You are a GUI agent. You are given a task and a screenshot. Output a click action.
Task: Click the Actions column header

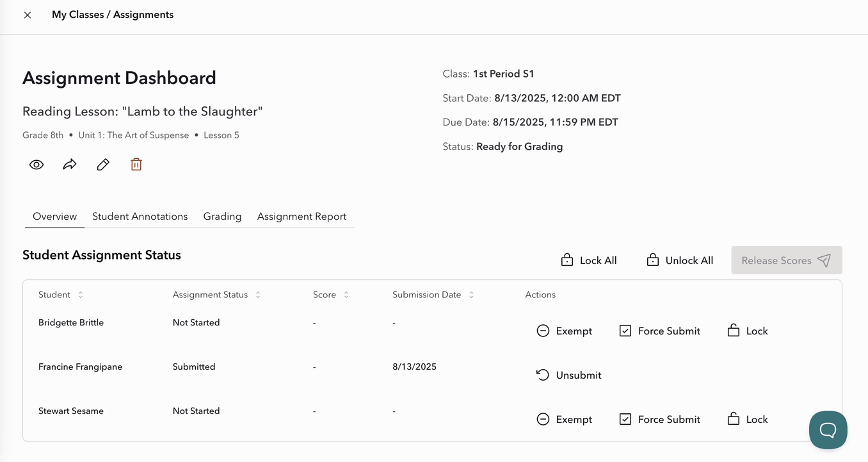click(x=540, y=295)
